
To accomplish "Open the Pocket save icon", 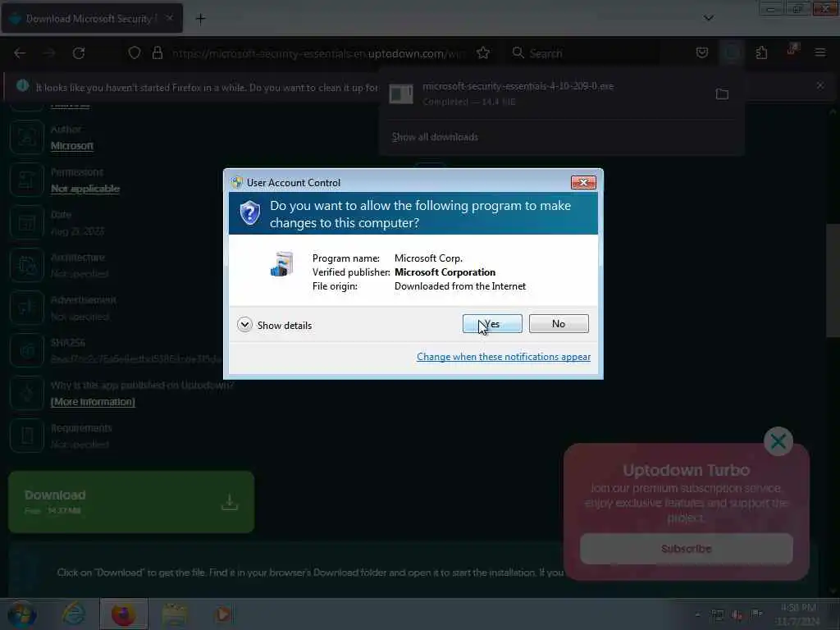I will click(x=702, y=52).
